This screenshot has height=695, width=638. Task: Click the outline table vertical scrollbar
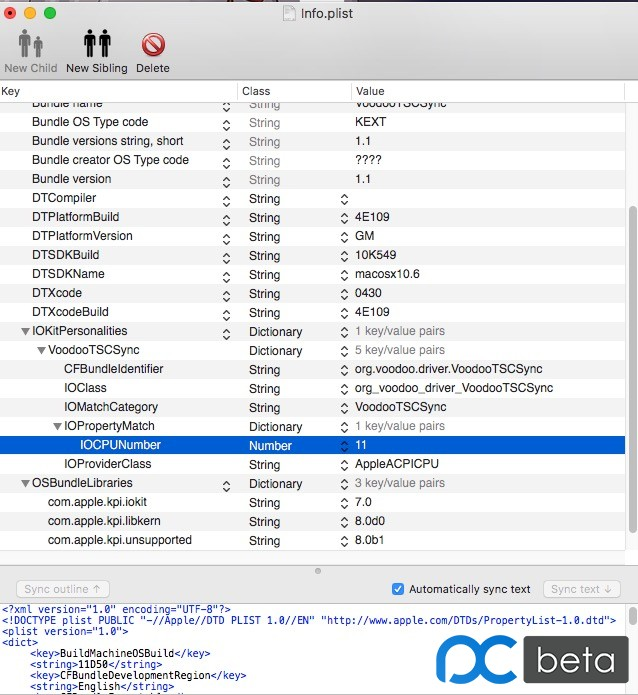[633, 370]
